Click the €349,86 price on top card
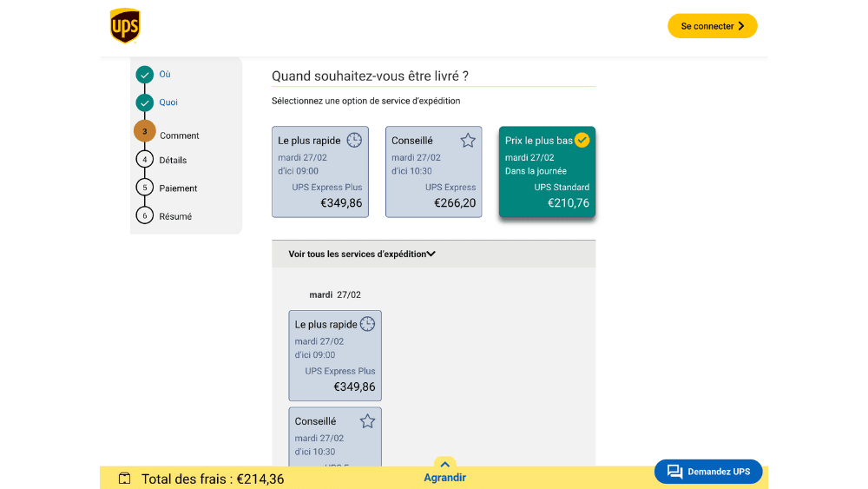 click(x=341, y=203)
